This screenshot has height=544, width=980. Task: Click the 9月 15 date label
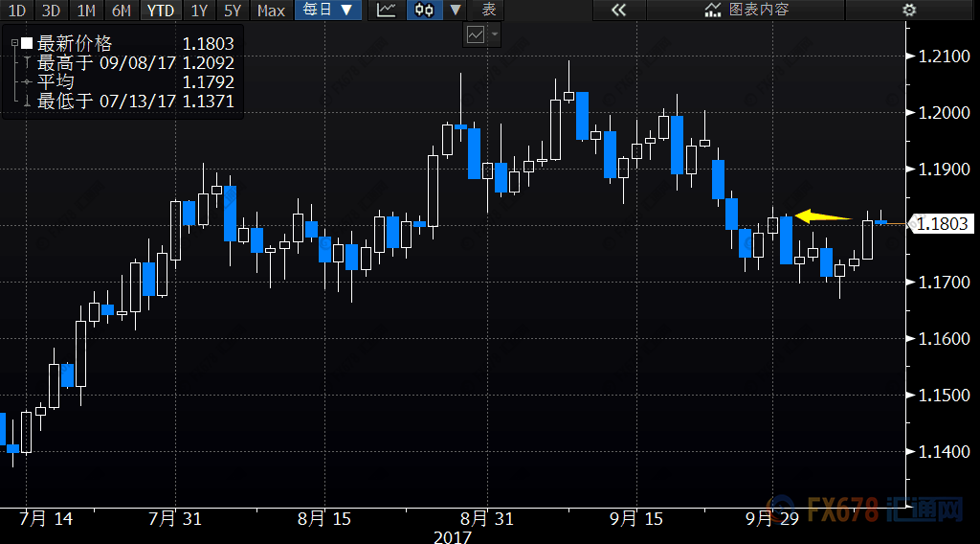pos(635,519)
